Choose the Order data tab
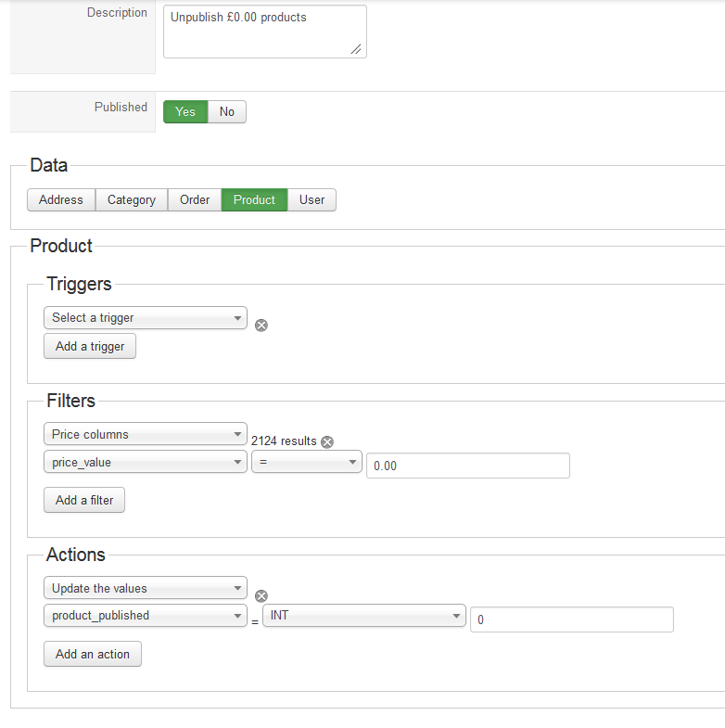The width and height of the screenshot is (725, 728). click(195, 200)
